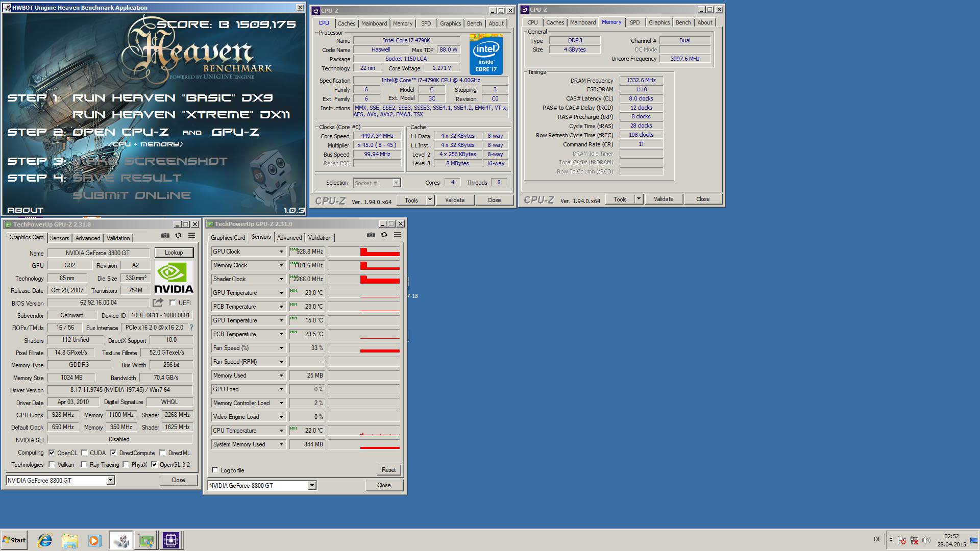Switch to Caches tab in left CPU-Z
This screenshot has height=551, width=980.
(x=346, y=23)
